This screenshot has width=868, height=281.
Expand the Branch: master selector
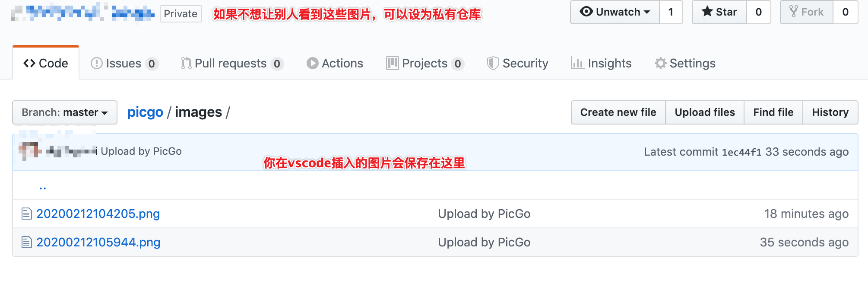[x=64, y=112]
